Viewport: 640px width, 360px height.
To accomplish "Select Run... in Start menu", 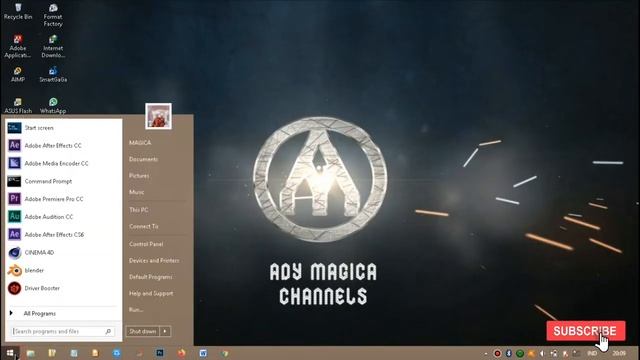I will 136,309.
